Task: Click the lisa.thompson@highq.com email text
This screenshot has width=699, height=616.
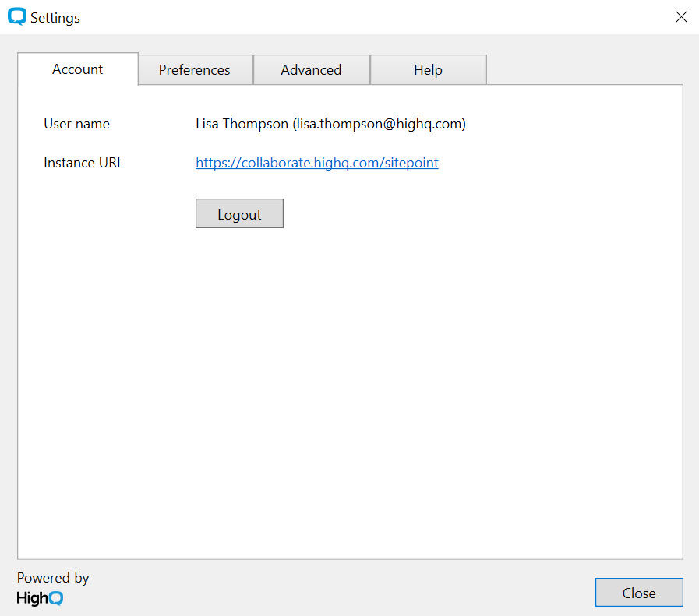Action: tap(379, 124)
